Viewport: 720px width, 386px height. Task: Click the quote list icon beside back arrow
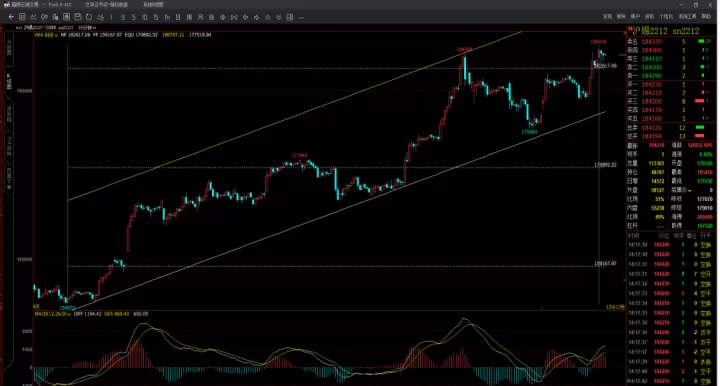(22, 17)
